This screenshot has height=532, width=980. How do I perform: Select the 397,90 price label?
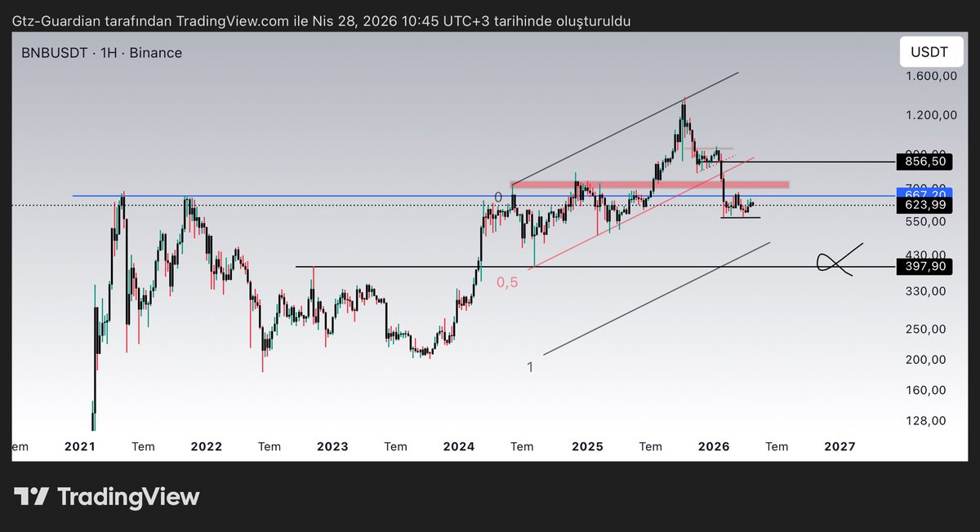click(926, 266)
